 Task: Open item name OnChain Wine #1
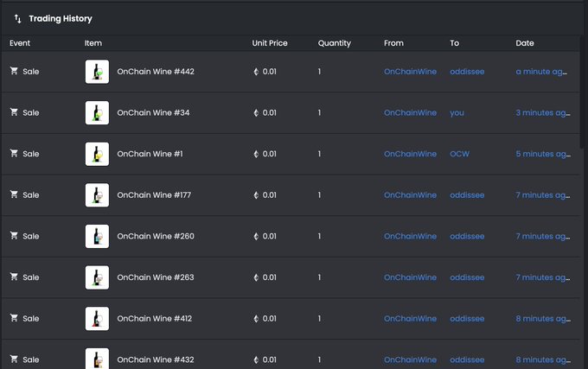coord(150,154)
